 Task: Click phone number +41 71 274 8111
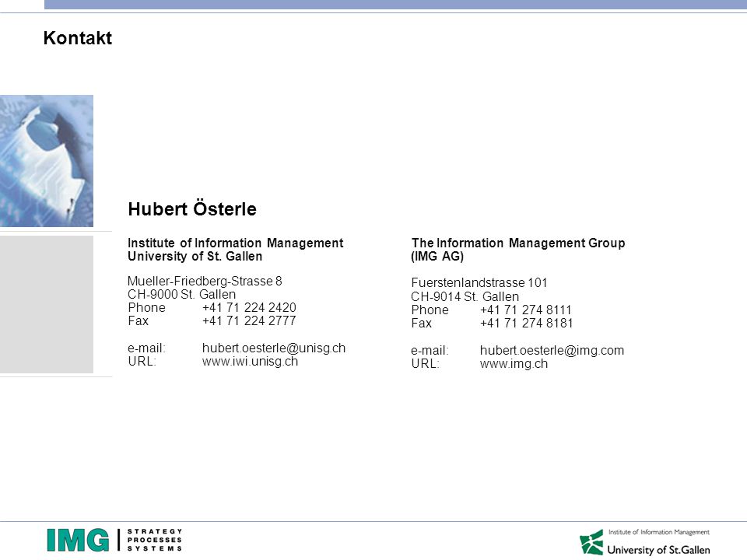[526, 310]
